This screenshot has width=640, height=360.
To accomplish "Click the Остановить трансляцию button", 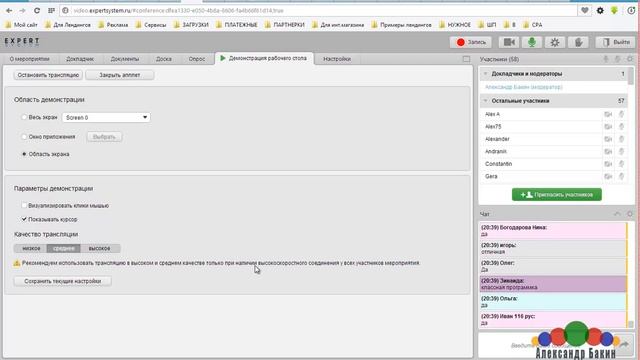I will [48, 75].
